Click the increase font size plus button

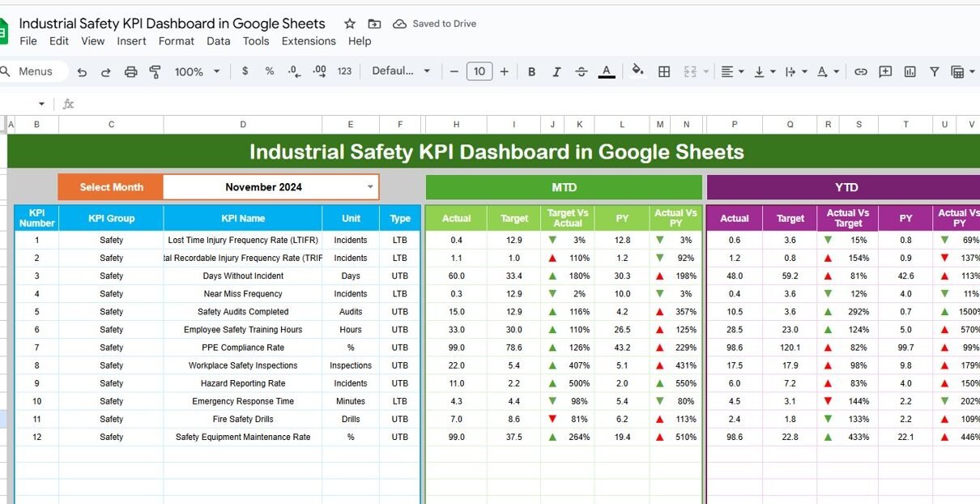click(x=504, y=72)
